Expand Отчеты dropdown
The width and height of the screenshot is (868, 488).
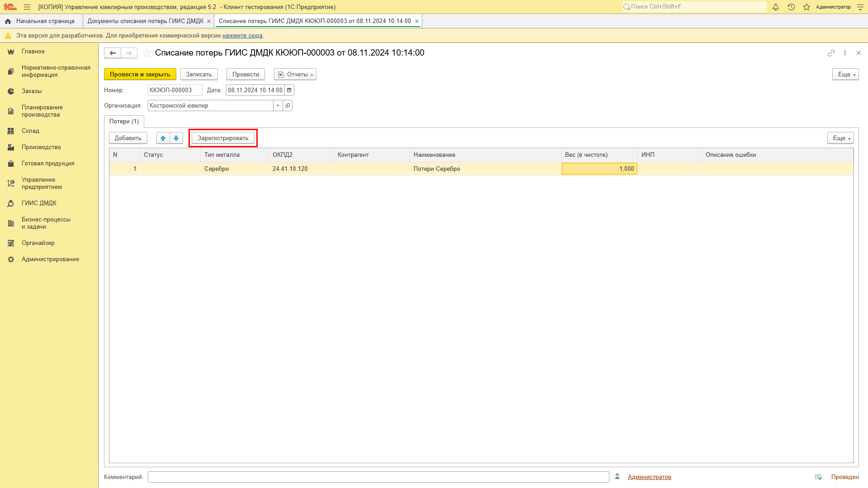point(295,75)
